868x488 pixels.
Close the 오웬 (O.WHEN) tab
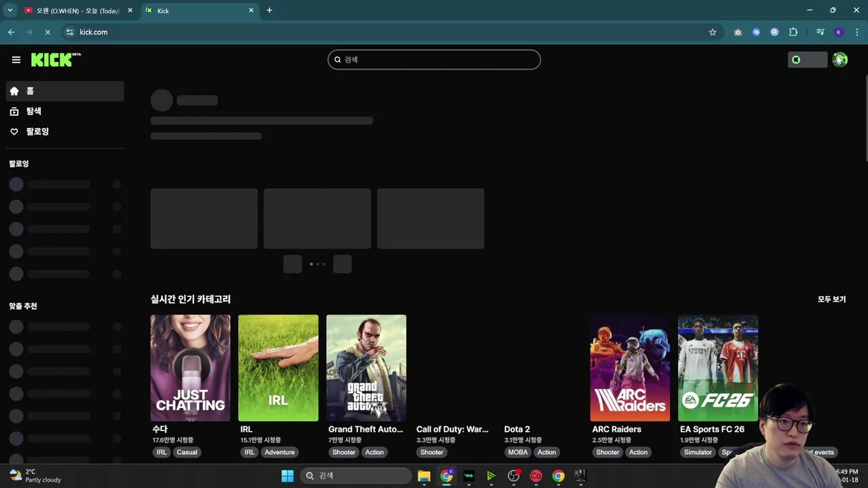[130, 11]
